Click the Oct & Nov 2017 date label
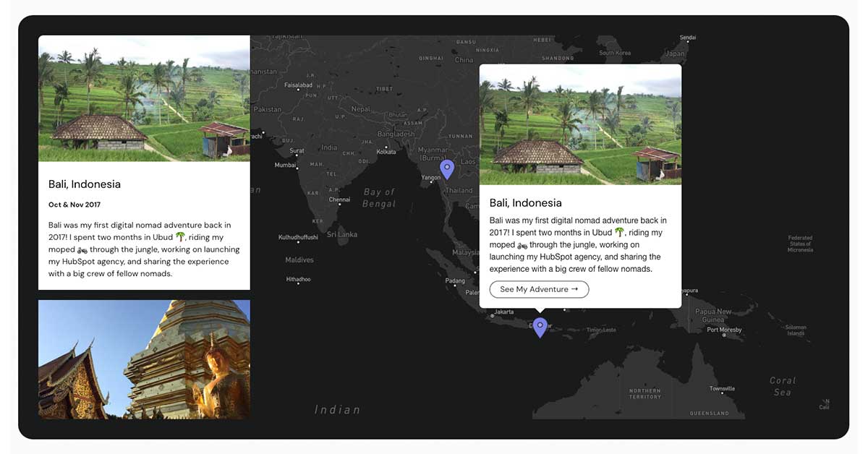 tap(75, 204)
